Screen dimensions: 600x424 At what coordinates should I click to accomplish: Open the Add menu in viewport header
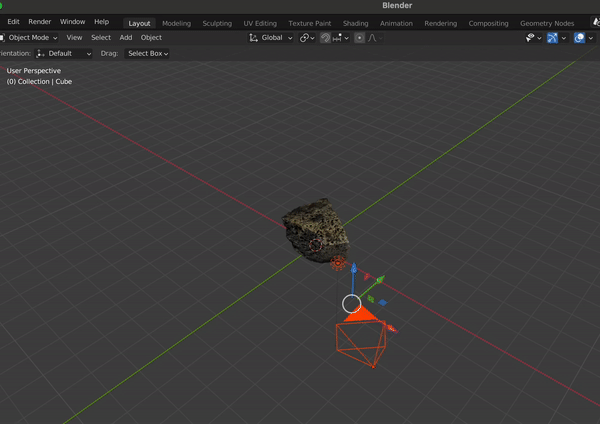[126, 38]
